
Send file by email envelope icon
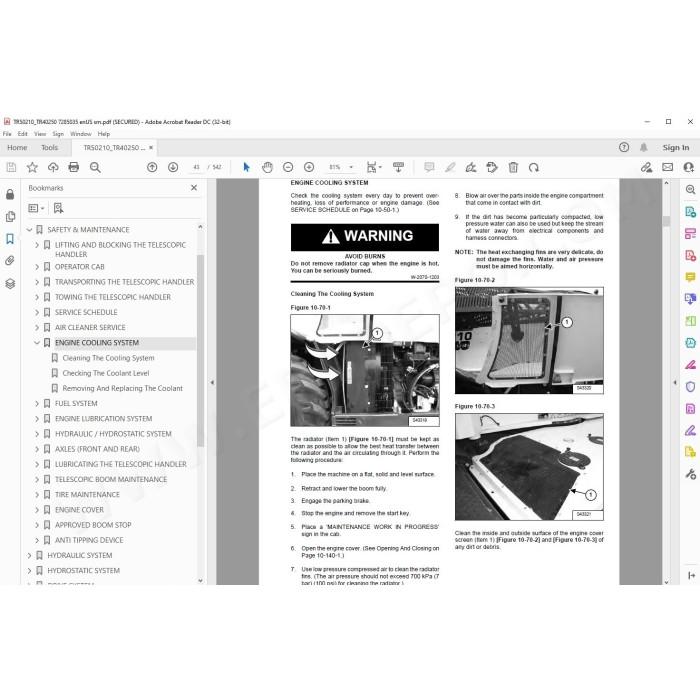pyautogui.click(x=667, y=167)
